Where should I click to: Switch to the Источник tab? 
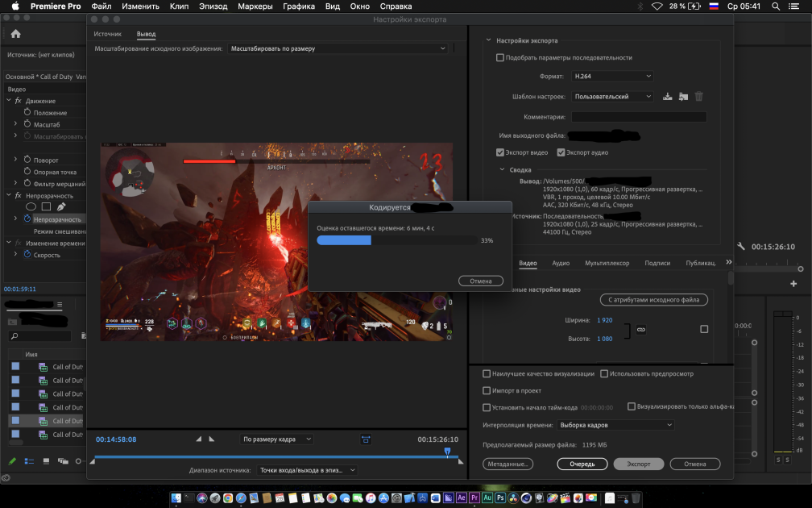pyautogui.click(x=107, y=34)
